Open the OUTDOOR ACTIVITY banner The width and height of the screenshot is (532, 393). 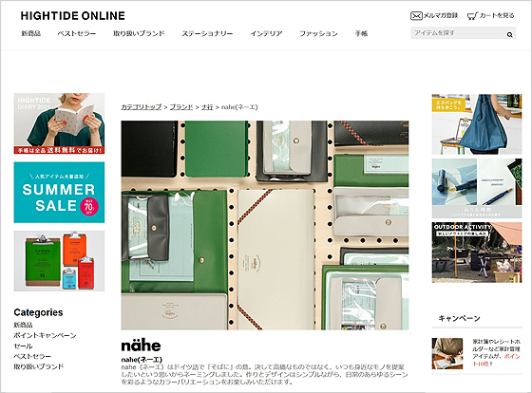pyautogui.click(x=477, y=253)
